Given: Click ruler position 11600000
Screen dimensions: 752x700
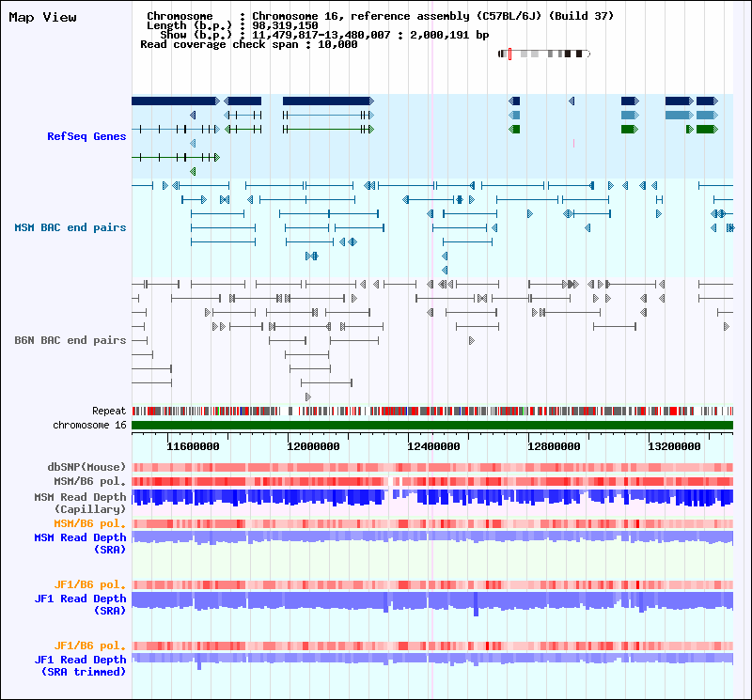Looking at the screenshot, I should (193, 447).
